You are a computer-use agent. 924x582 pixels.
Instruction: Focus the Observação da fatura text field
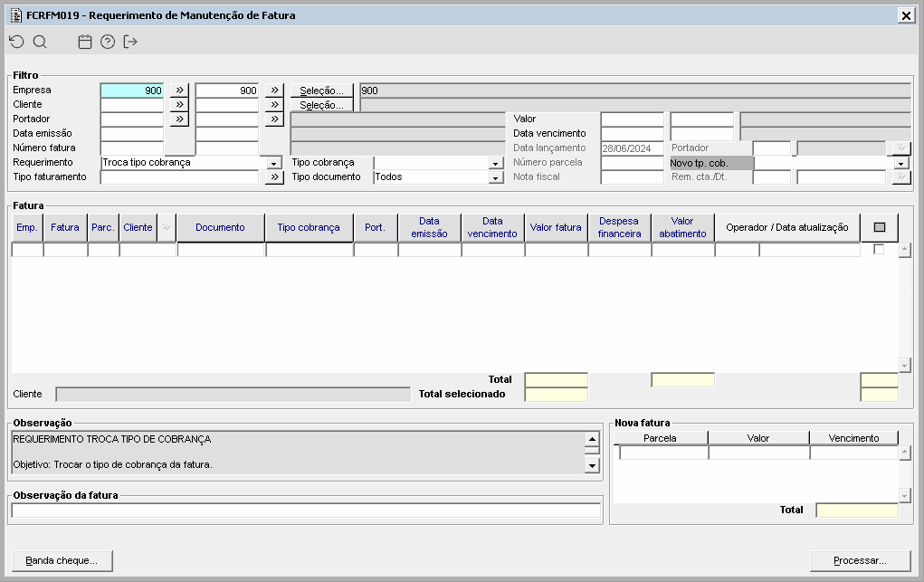point(306,510)
